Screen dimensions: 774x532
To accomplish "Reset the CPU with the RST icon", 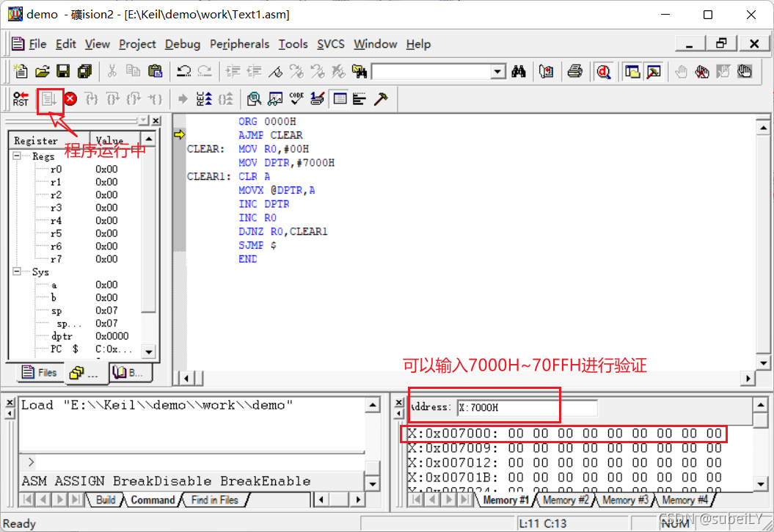I will click(21, 99).
